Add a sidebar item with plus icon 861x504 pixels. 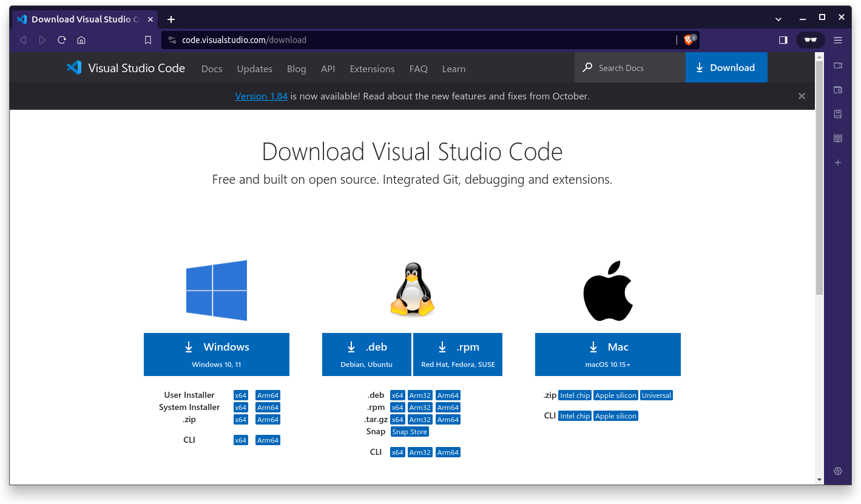(838, 163)
